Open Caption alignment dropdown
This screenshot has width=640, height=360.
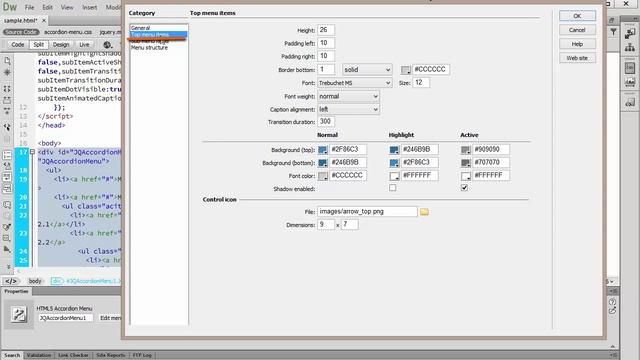pos(348,109)
